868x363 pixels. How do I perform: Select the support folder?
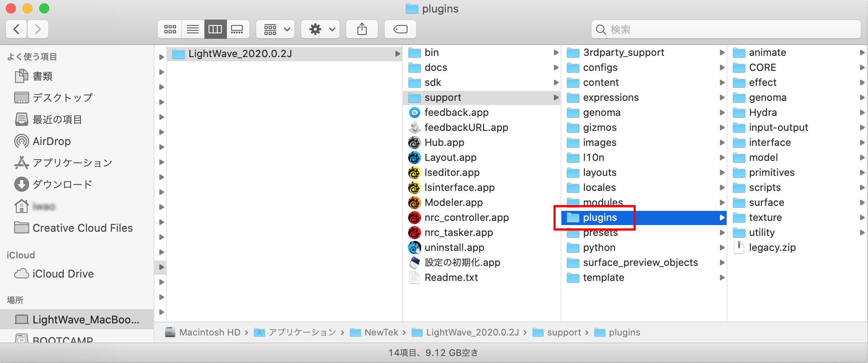coord(482,98)
